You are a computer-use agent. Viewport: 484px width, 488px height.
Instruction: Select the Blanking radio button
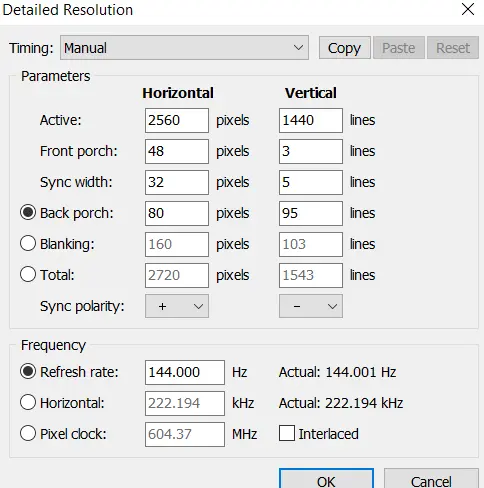pyautogui.click(x=28, y=244)
